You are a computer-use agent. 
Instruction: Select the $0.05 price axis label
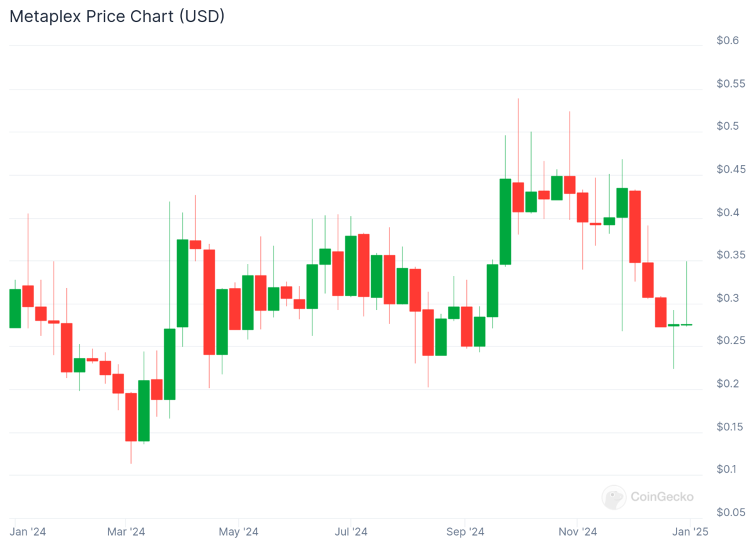tap(730, 512)
